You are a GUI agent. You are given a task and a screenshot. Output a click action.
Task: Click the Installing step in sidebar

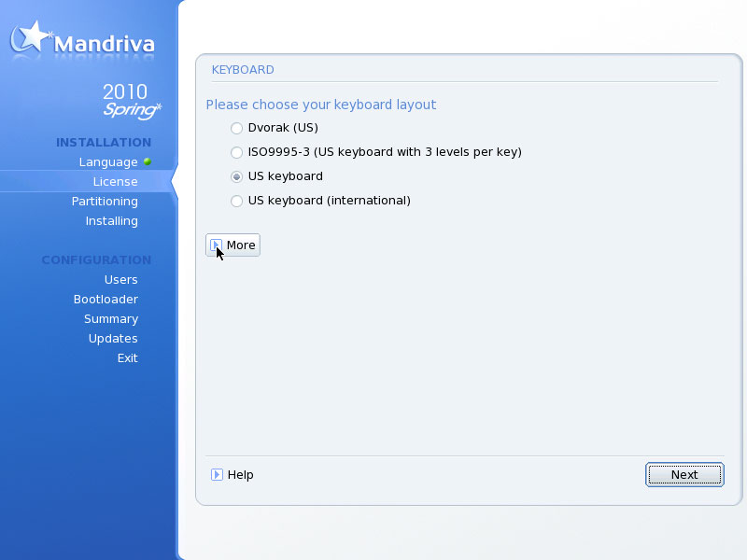click(x=111, y=221)
